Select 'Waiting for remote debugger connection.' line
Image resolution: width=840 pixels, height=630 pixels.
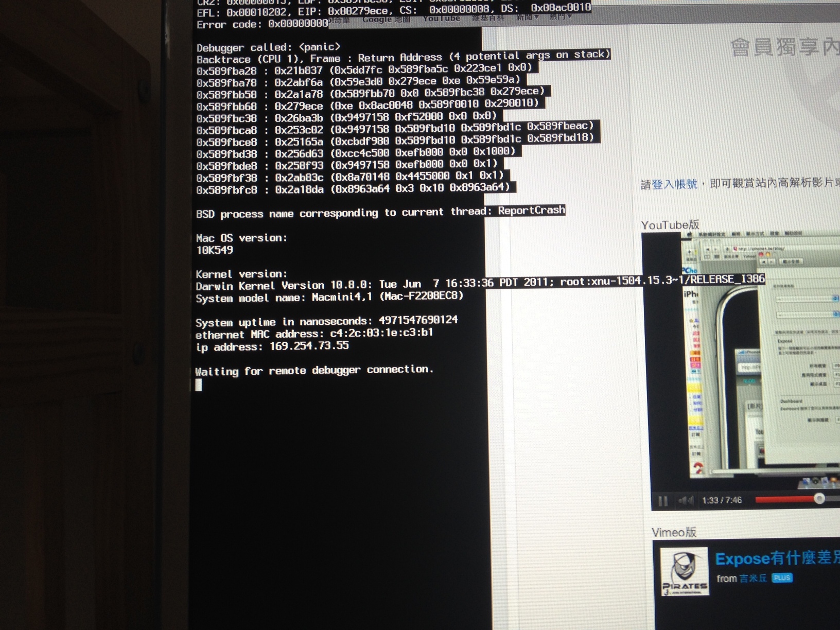tap(314, 371)
